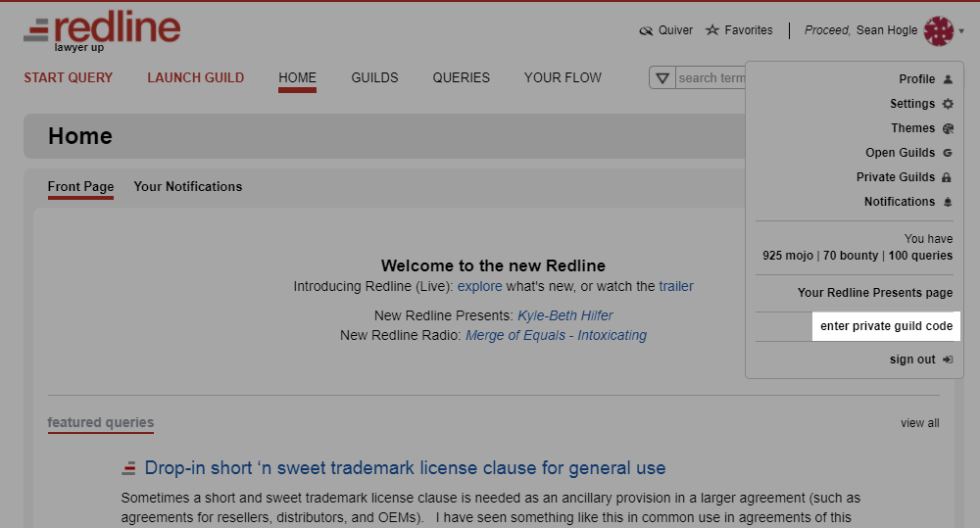Viewport: 980px width, 528px height.
Task: Click the Open Guilds G icon
Action: tap(948, 153)
